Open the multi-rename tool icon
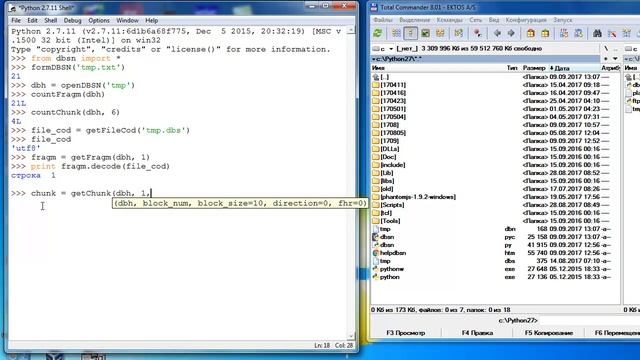Viewport: 640px width, 360px height. tap(612, 33)
